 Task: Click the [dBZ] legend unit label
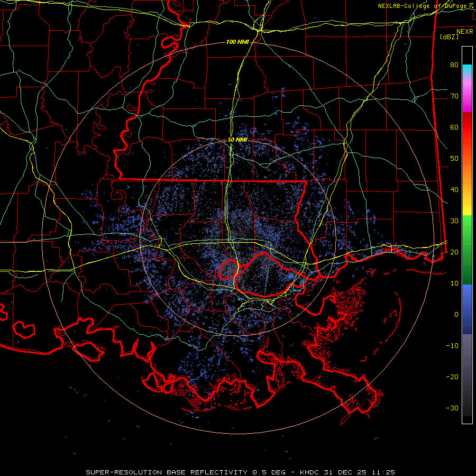[x=449, y=36]
